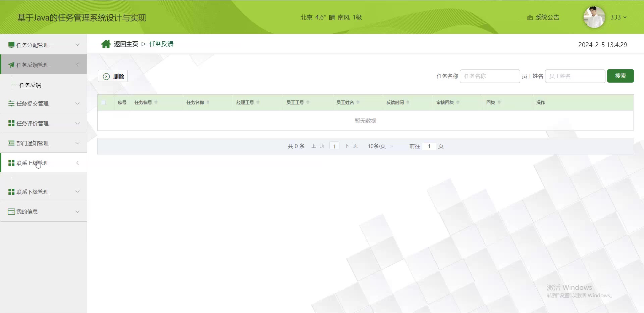
Task: Open the 任务分配管理 sidebar menu
Action: (x=44, y=45)
